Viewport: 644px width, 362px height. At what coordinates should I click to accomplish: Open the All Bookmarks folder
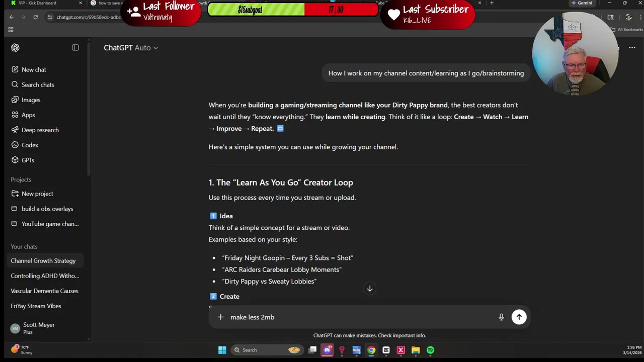626,30
